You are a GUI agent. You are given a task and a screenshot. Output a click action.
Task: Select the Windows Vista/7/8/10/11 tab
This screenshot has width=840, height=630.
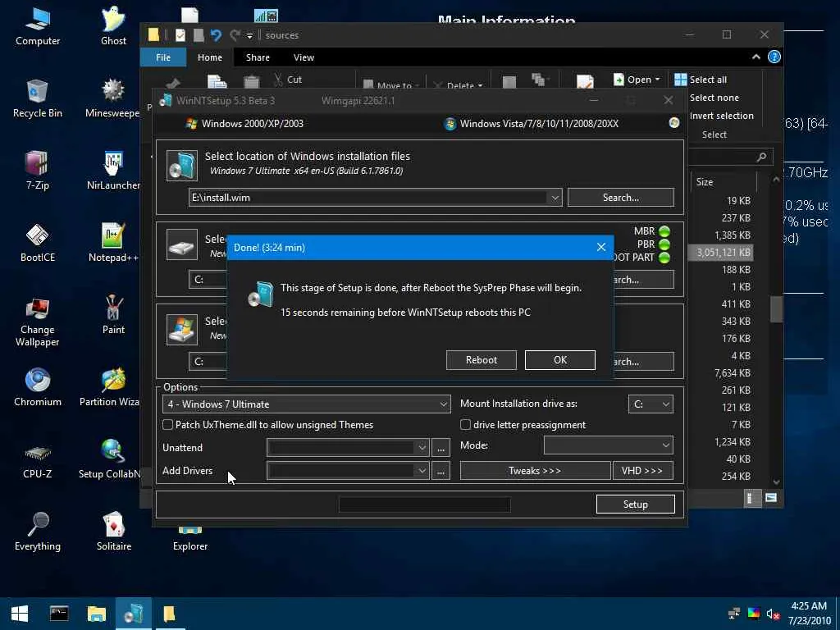click(532, 124)
